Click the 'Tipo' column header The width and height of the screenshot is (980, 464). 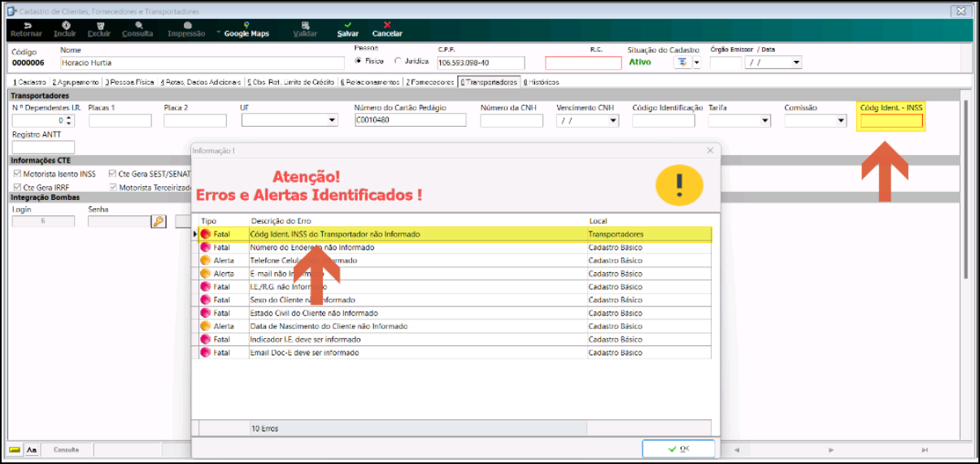224,221
